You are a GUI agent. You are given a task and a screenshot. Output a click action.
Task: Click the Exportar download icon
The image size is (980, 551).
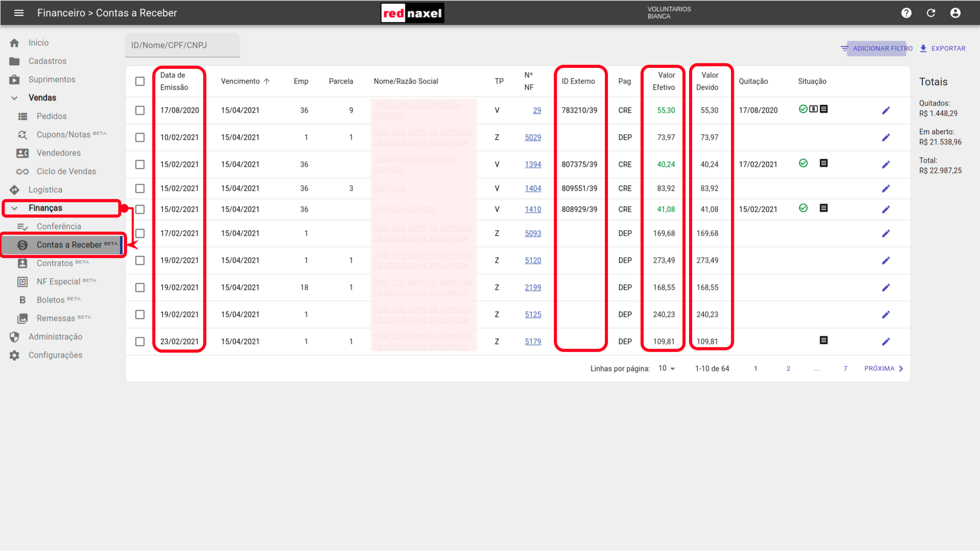[923, 48]
